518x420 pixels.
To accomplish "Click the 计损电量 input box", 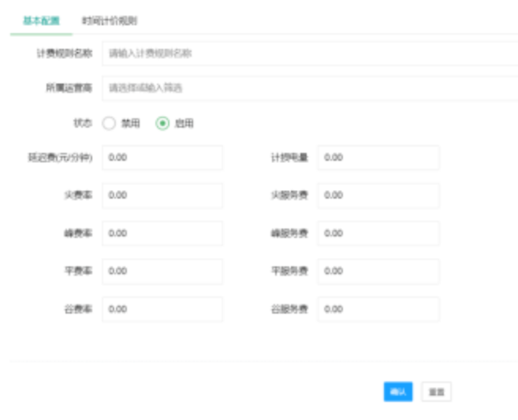I will [378, 158].
